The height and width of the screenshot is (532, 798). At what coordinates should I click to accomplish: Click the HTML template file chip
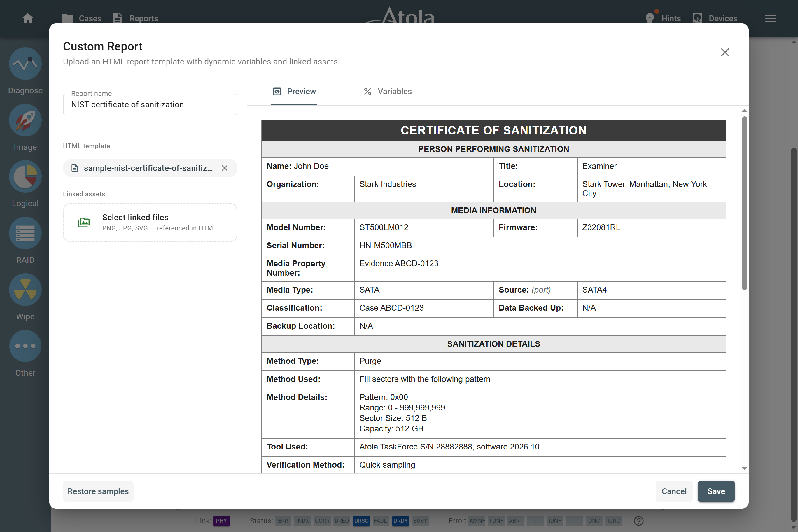click(150, 168)
